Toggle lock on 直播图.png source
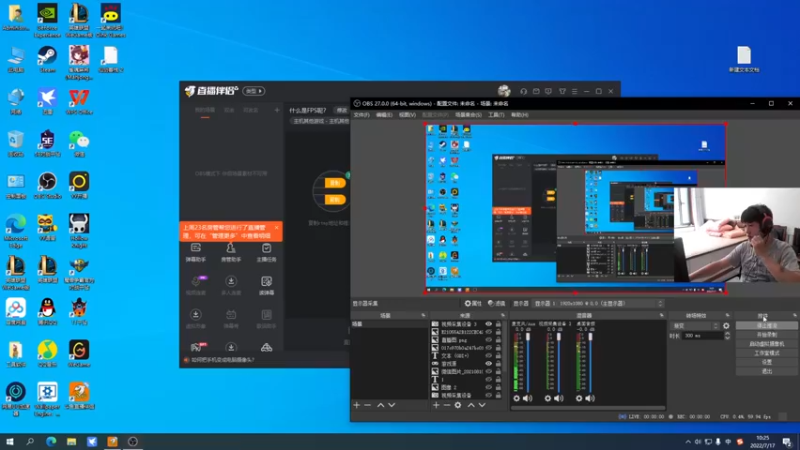 tap(498, 340)
